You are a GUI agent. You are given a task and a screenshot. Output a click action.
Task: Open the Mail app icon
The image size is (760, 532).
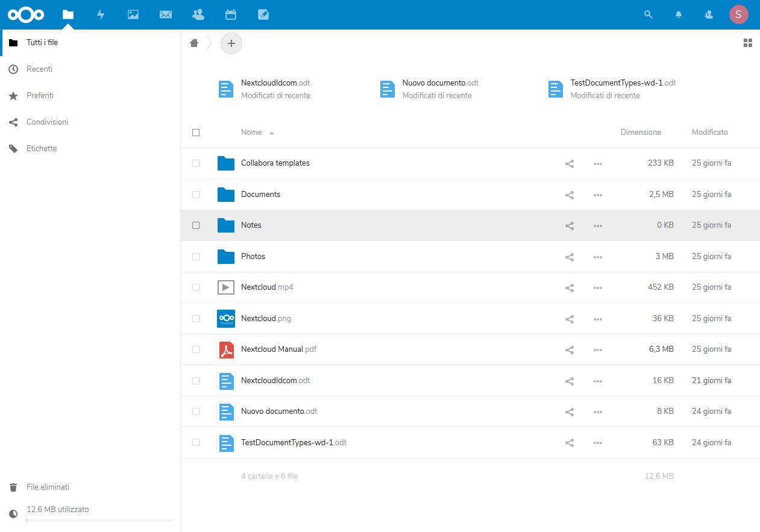[x=166, y=14]
